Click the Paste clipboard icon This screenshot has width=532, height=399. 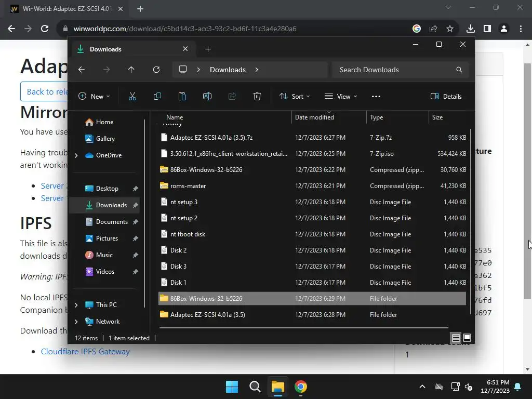pos(182,96)
